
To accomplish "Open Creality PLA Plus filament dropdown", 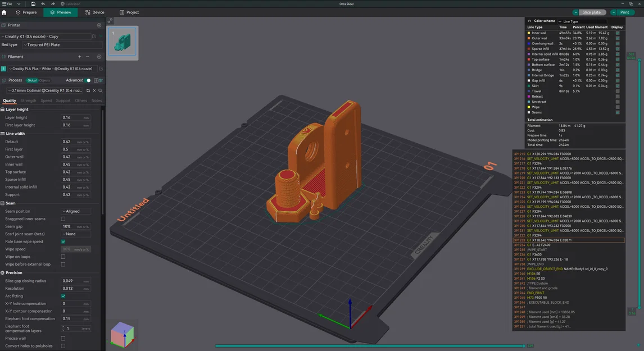I will (x=52, y=69).
